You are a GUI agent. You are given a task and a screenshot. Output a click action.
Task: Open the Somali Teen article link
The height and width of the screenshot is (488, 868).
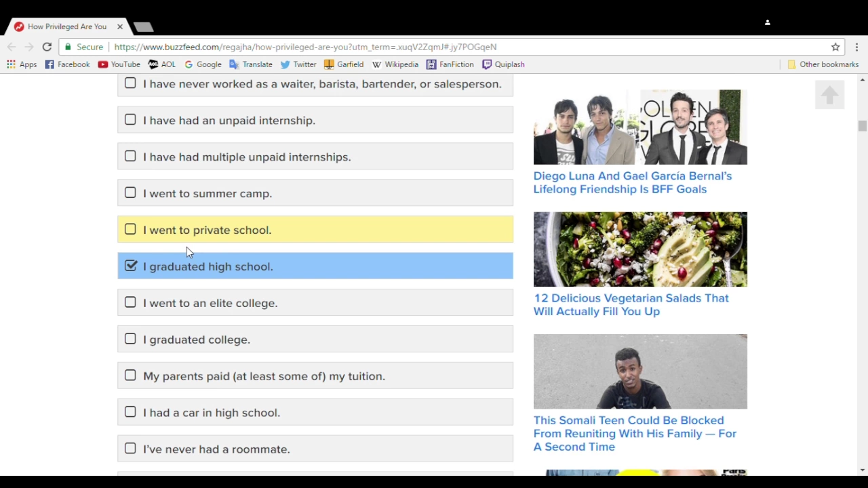click(635, 434)
